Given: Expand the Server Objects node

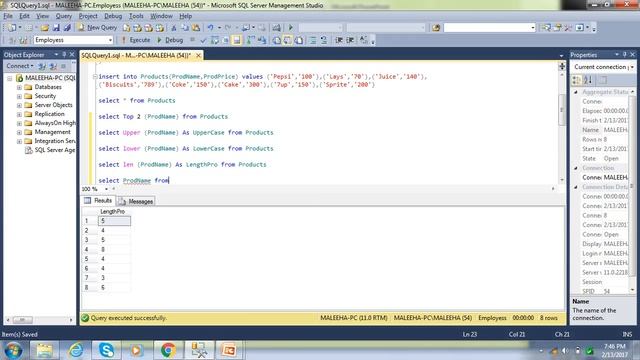Looking at the screenshot, I should point(19,105).
